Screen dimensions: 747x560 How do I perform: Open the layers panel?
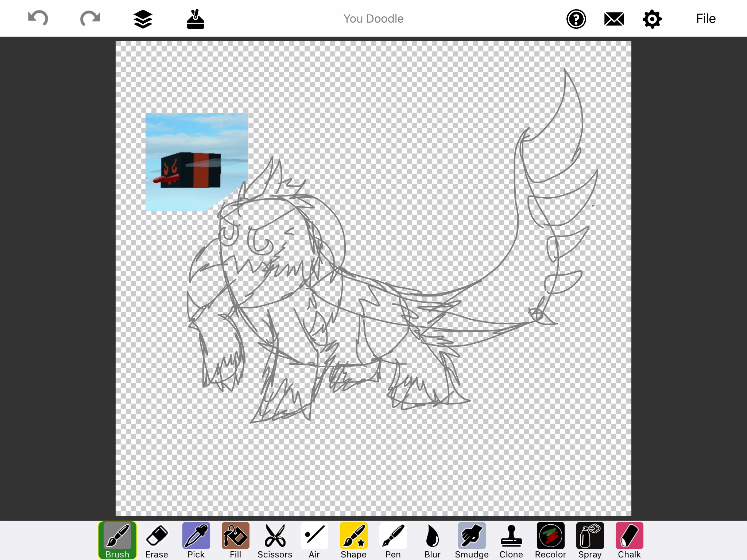[143, 19]
